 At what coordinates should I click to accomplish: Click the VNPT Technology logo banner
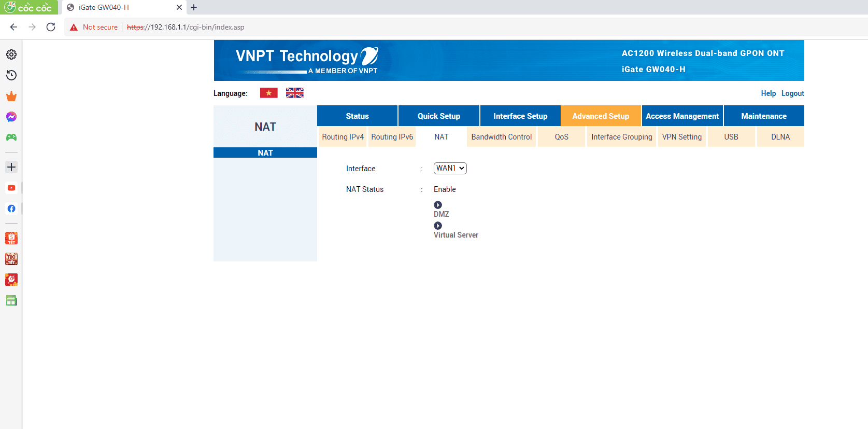[307, 60]
